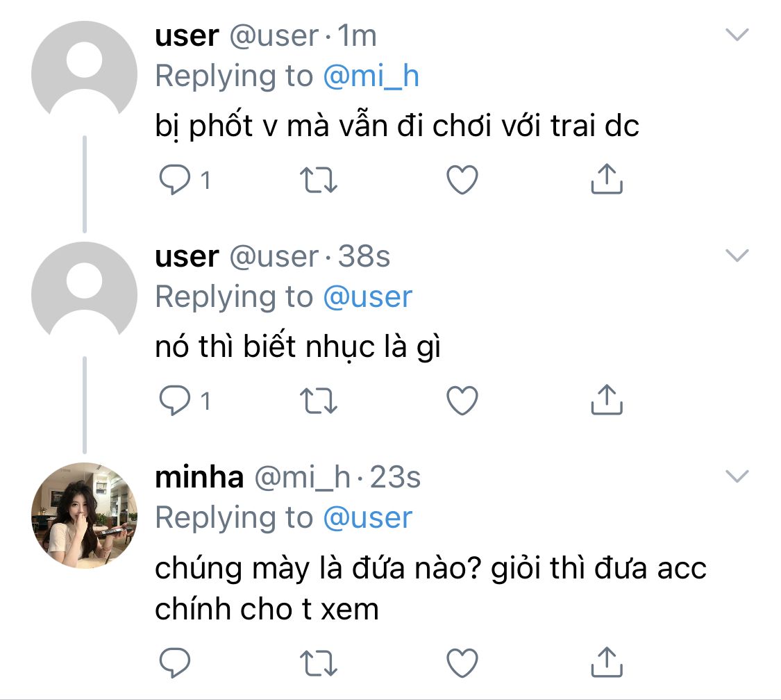Viewport: 781px width, 700px height.
Task: Reply to minha's tweet
Action: [175, 662]
